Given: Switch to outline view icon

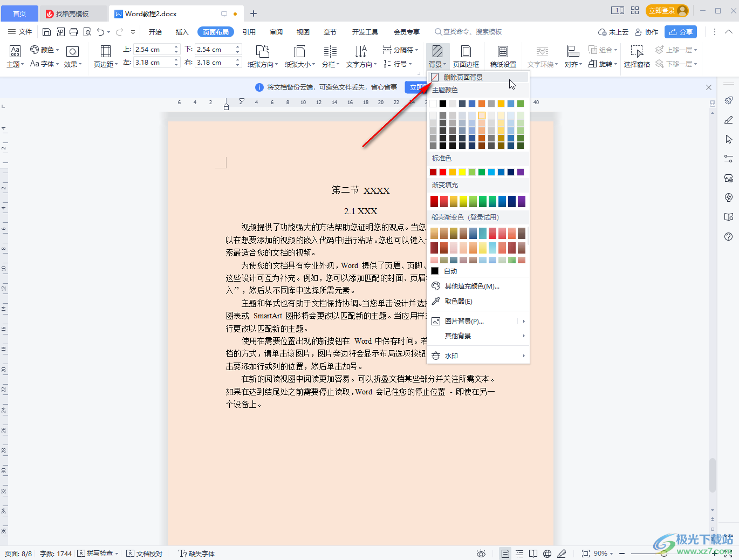Looking at the screenshot, I should (x=519, y=554).
